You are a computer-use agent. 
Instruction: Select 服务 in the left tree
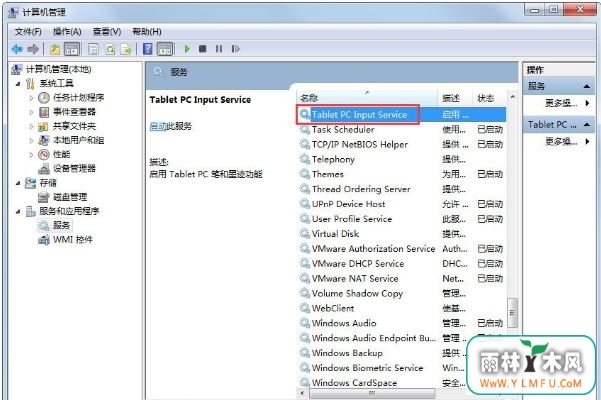(61, 225)
